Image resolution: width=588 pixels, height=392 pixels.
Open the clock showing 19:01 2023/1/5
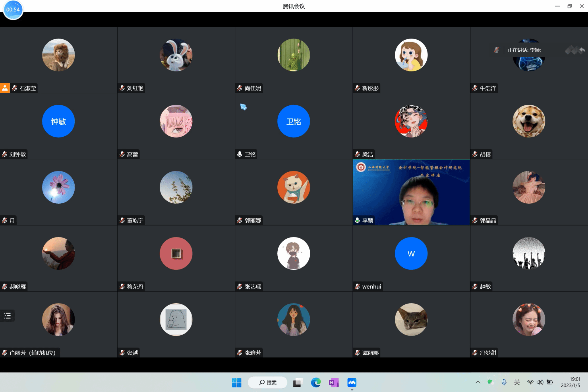[571, 382]
